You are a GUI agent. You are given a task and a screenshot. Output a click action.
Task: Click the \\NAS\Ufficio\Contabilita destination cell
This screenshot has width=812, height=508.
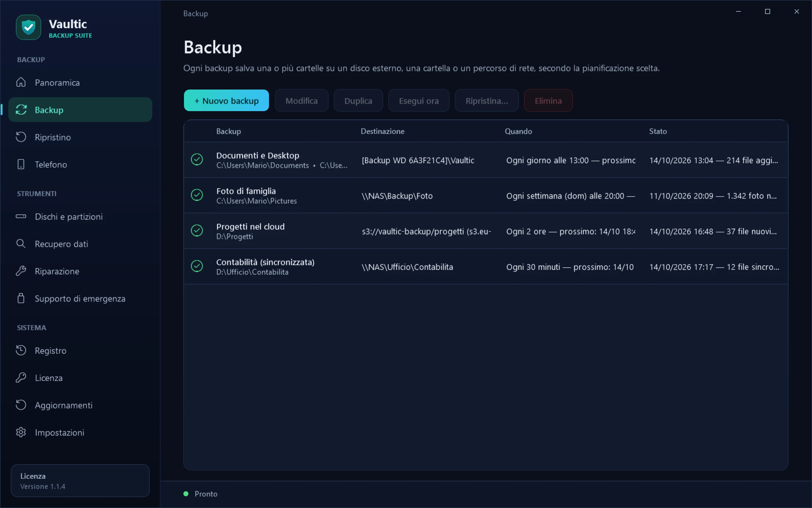tap(407, 267)
